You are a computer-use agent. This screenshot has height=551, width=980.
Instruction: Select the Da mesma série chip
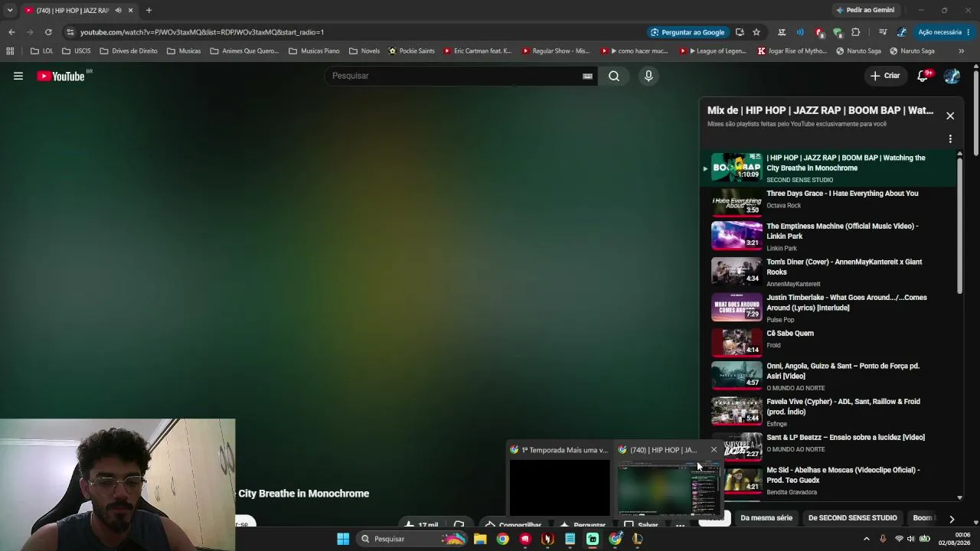click(766, 518)
